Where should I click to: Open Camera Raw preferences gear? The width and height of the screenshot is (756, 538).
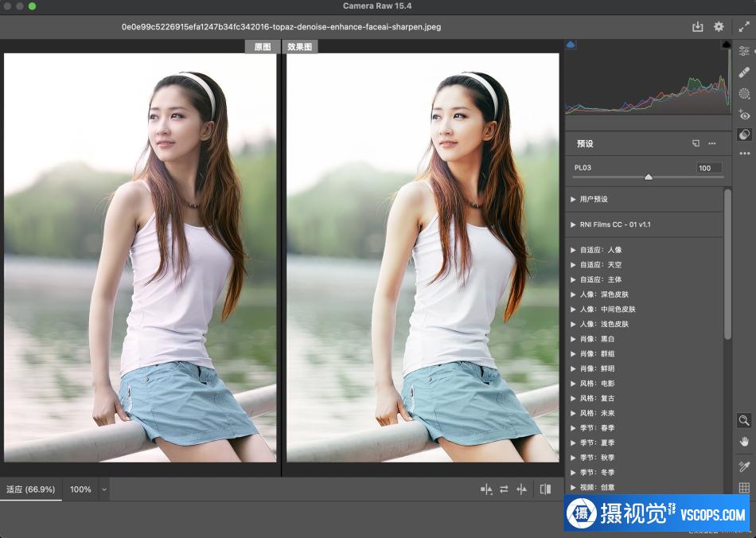pyautogui.click(x=719, y=26)
